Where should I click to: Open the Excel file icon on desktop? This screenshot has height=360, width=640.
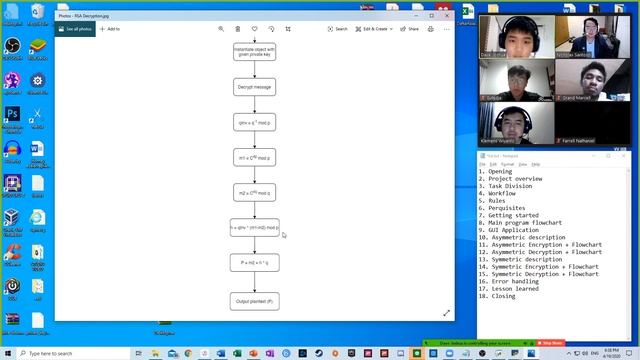(x=467, y=14)
